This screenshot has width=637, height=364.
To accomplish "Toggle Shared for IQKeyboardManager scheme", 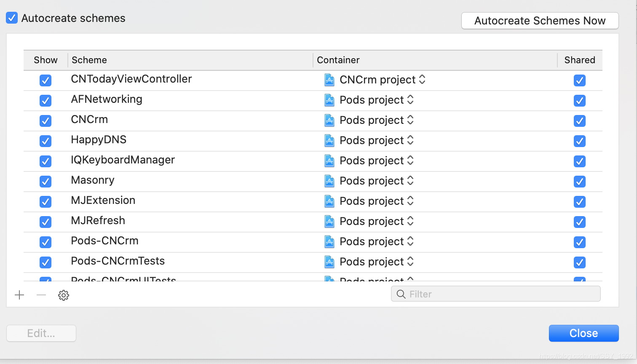I will pos(580,161).
